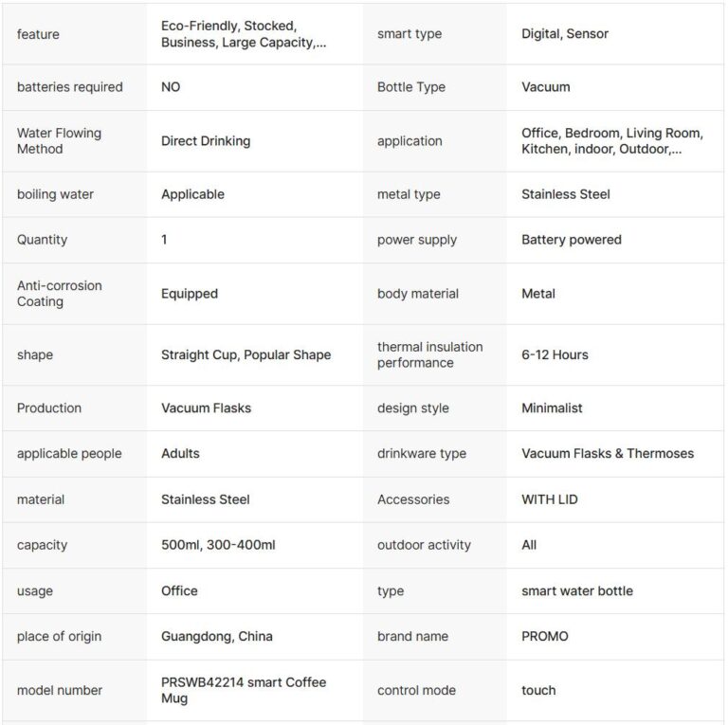Select the 'Straight Cup, Popular Shape' value
Screen dimensions: 728x725
[246, 355]
